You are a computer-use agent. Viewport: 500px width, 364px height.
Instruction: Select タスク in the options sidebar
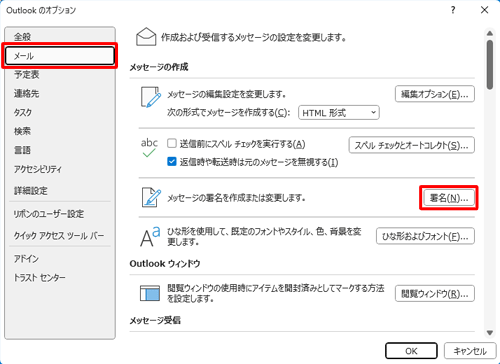click(x=23, y=112)
